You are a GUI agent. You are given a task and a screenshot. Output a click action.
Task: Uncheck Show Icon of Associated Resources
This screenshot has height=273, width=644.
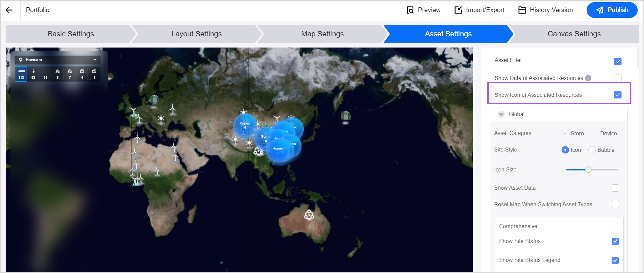pos(617,95)
